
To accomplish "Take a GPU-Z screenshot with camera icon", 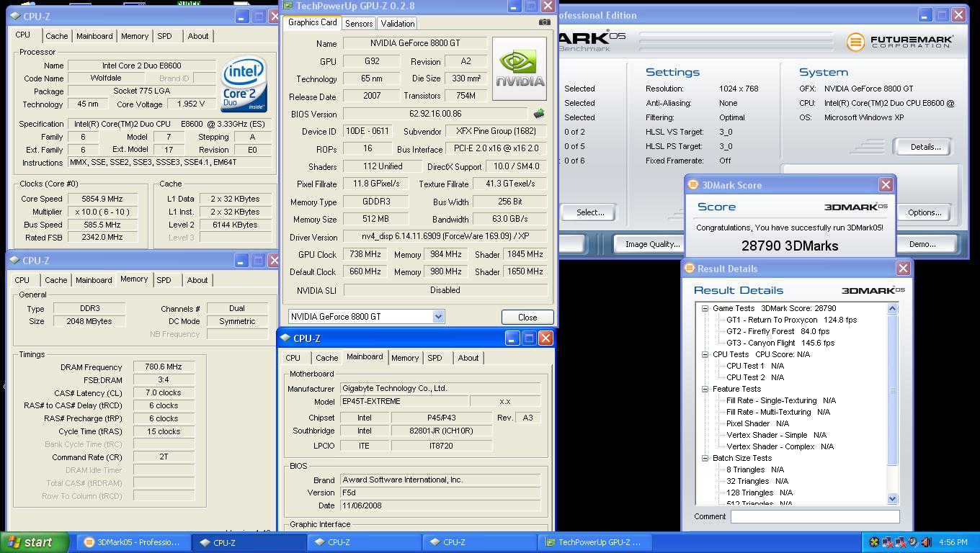I will coord(544,22).
